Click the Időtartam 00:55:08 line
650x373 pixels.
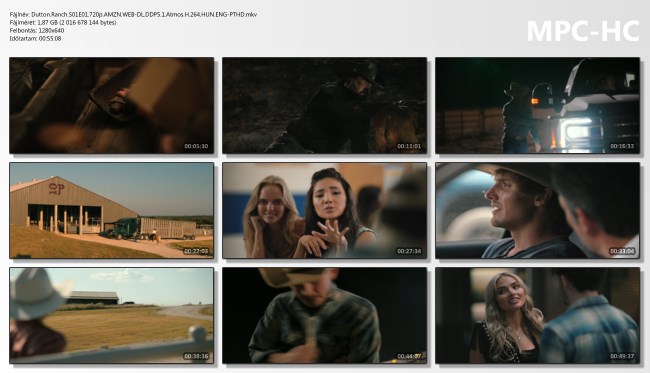point(35,38)
